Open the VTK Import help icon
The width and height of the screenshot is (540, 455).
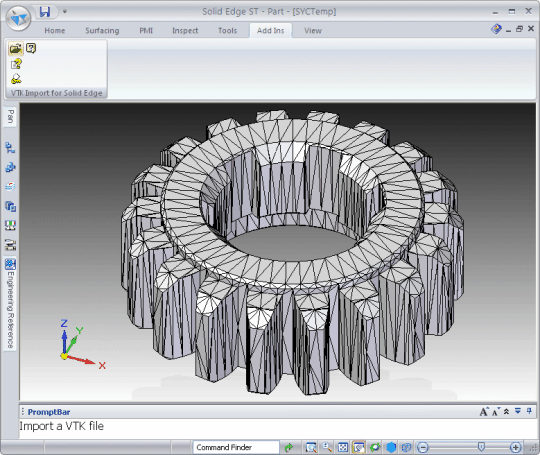31,48
